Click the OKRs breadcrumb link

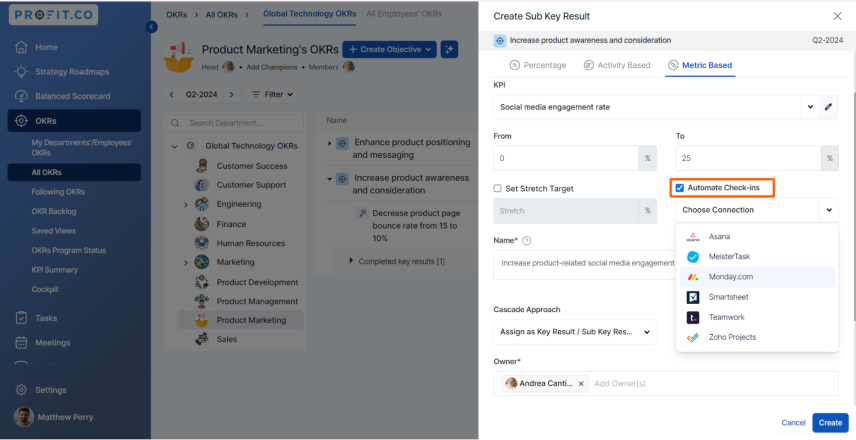tap(176, 15)
